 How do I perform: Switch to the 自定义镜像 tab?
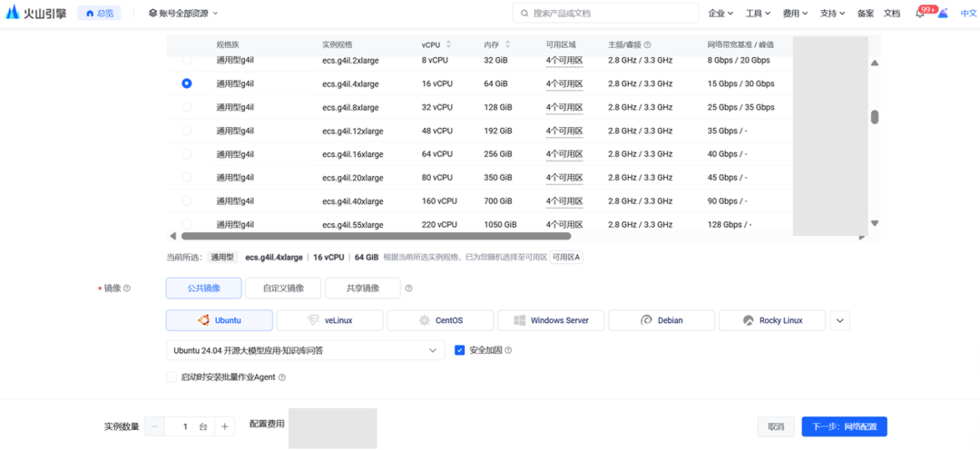pyautogui.click(x=283, y=289)
